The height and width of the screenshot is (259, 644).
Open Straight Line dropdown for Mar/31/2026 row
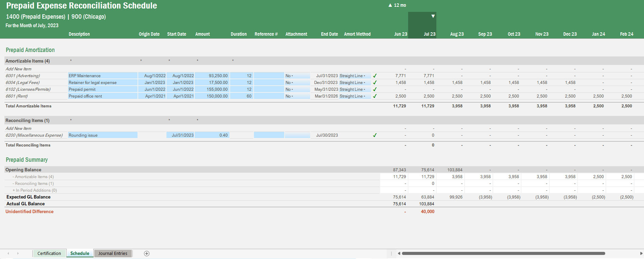364,96
